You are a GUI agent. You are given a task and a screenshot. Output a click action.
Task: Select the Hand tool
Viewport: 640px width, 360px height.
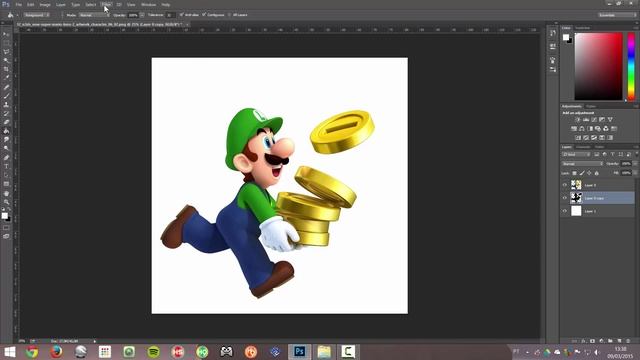(x=6, y=193)
